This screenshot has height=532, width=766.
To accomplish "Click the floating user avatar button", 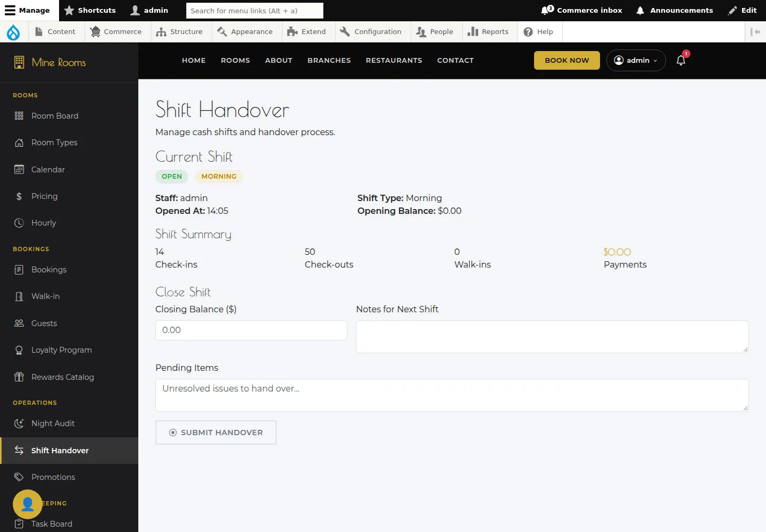I will 28,504.
